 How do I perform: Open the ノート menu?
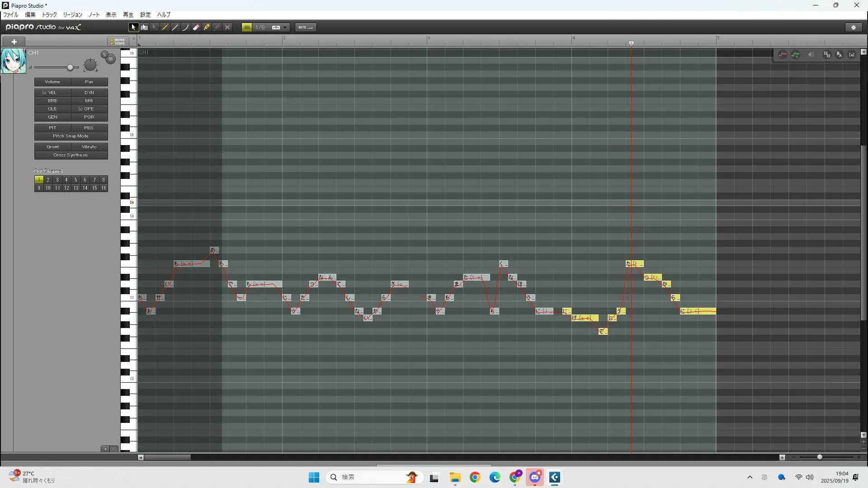coord(94,15)
